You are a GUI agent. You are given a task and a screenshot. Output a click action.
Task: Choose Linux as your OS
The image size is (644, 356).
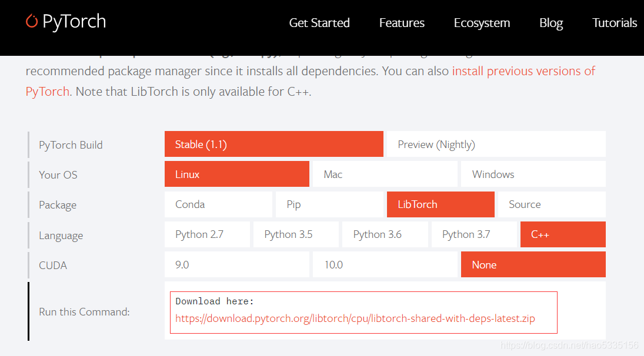click(x=237, y=174)
